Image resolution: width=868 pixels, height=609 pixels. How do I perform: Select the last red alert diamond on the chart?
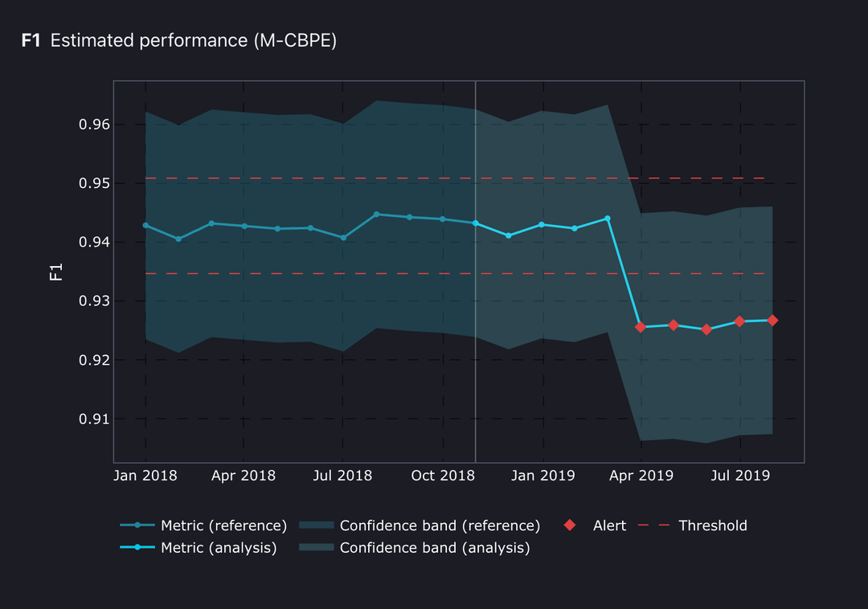pyautogui.click(x=774, y=319)
